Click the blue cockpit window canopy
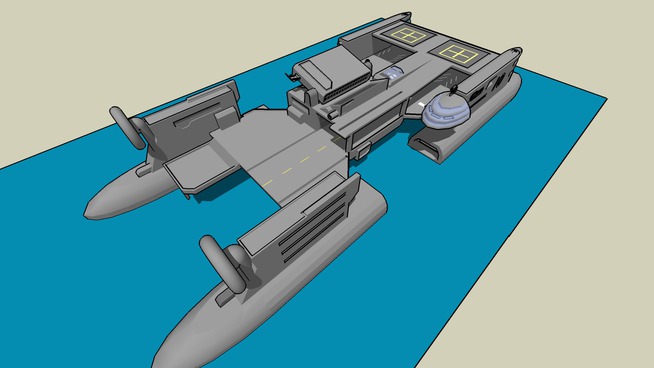654x368 pixels. click(x=393, y=73)
